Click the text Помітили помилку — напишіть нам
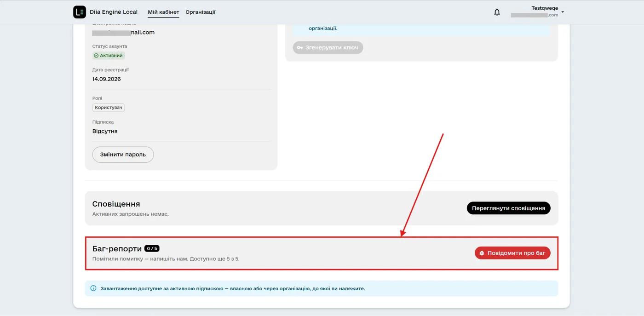The height and width of the screenshot is (316, 644). [140, 259]
